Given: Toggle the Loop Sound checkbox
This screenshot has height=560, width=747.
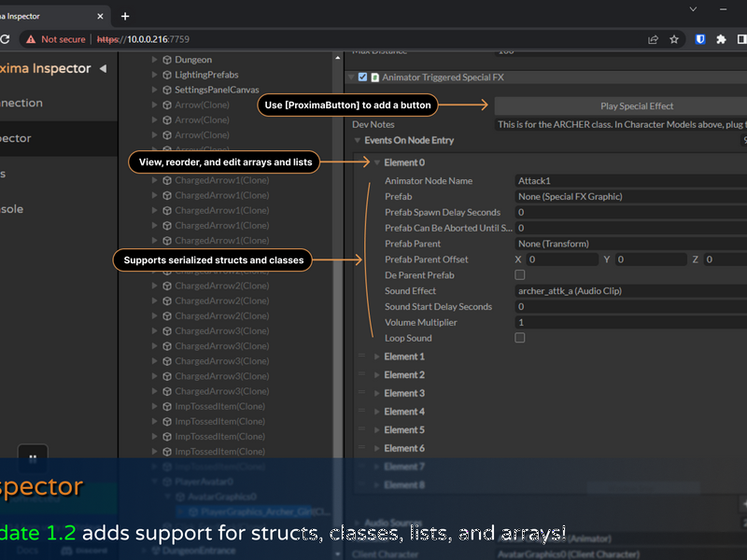Looking at the screenshot, I should 520,338.
